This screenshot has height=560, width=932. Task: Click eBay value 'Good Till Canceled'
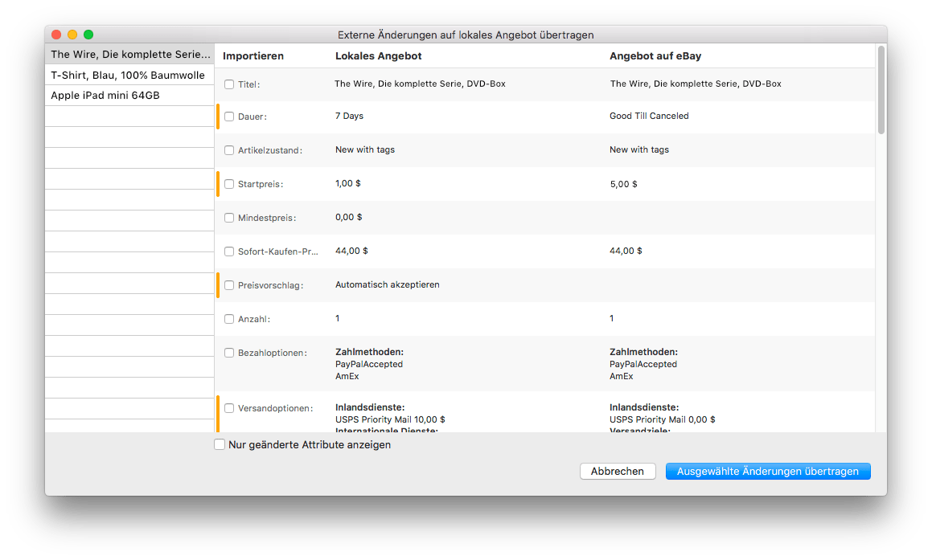point(649,116)
